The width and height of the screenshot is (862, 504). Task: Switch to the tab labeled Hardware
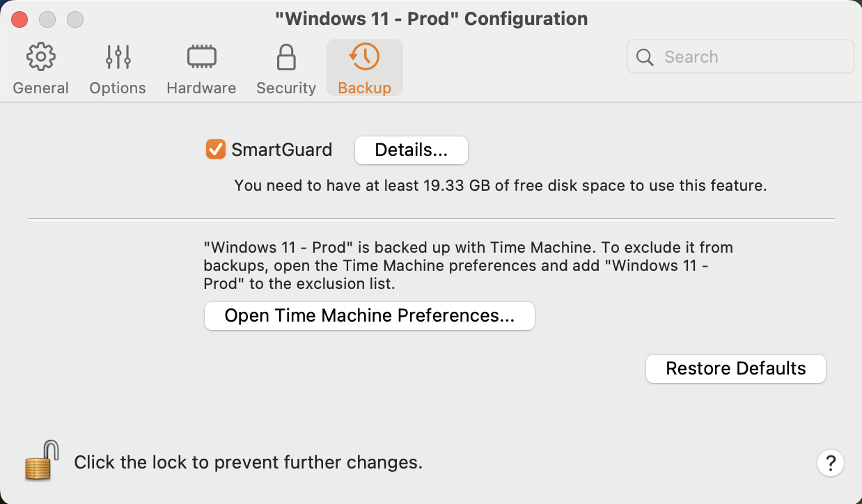click(201, 88)
